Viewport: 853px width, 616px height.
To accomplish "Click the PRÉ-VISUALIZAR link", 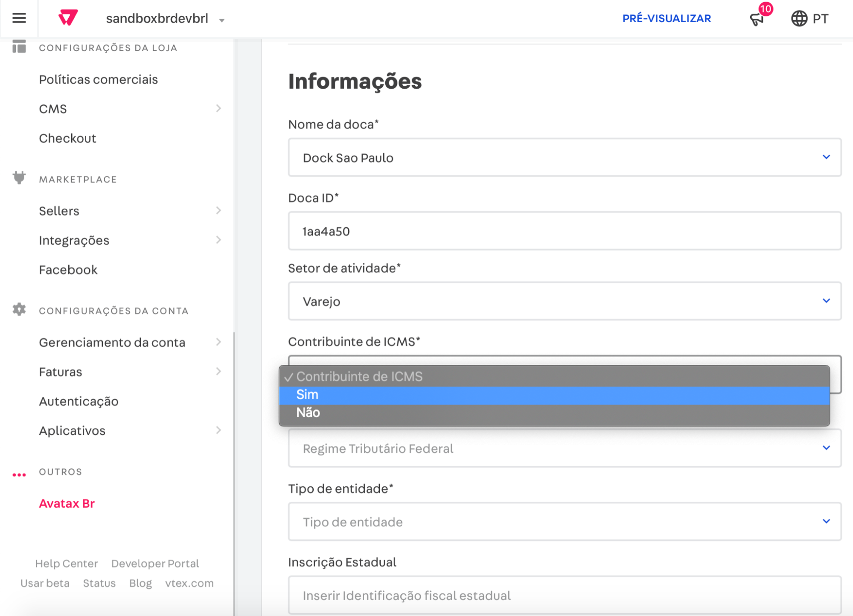I will coord(667,18).
